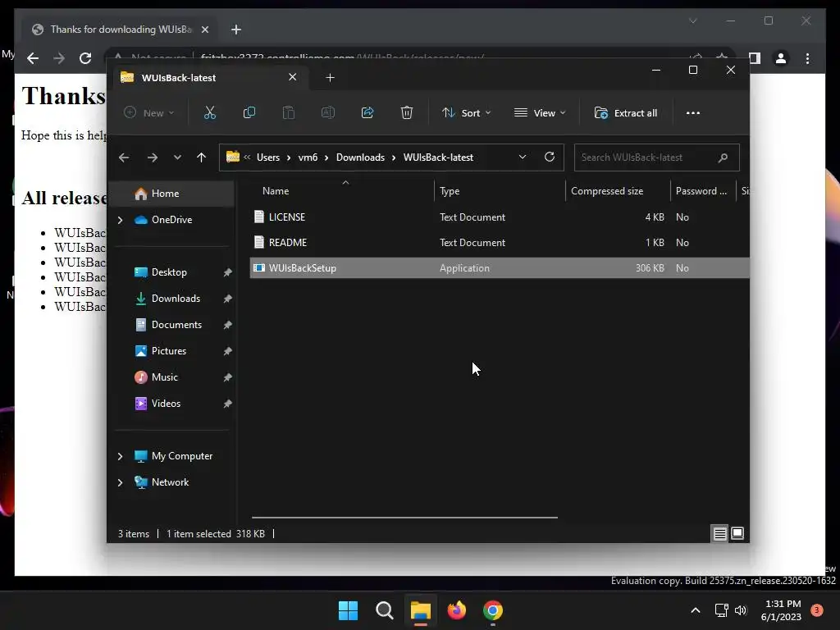
Task: Click the network icon in system tray
Action: (722, 610)
